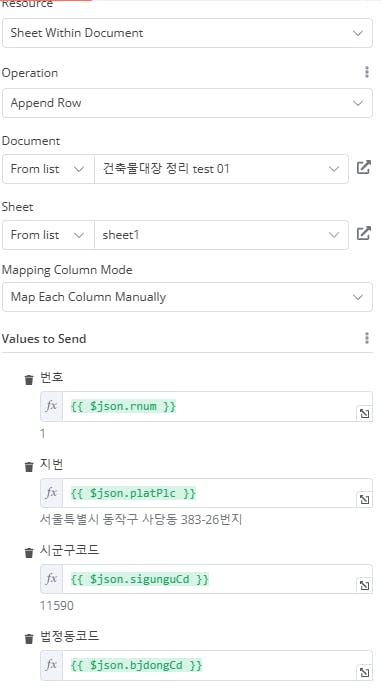Toggle fx expression mode for 번호

[51, 406]
